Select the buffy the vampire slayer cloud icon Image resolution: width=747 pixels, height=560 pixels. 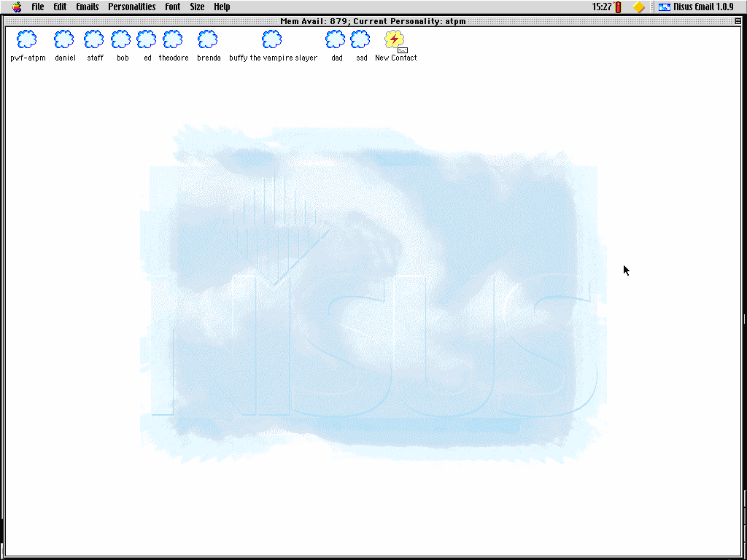pos(272,39)
